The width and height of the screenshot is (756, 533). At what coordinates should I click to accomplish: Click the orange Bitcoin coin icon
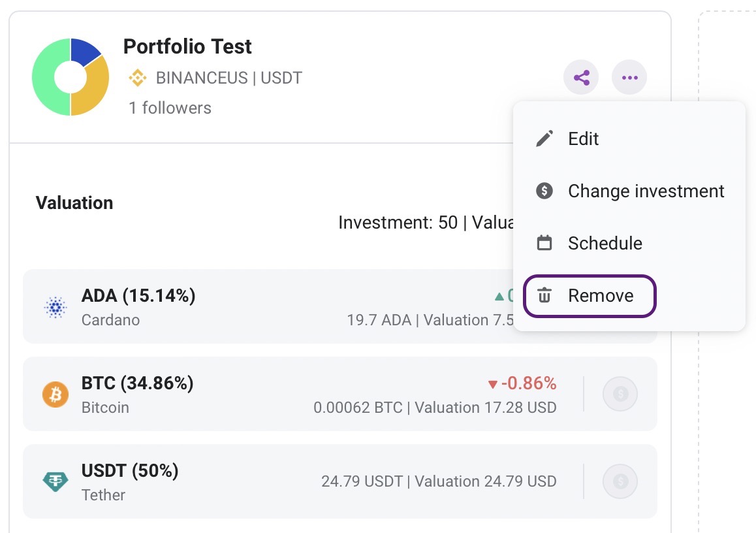(55, 395)
